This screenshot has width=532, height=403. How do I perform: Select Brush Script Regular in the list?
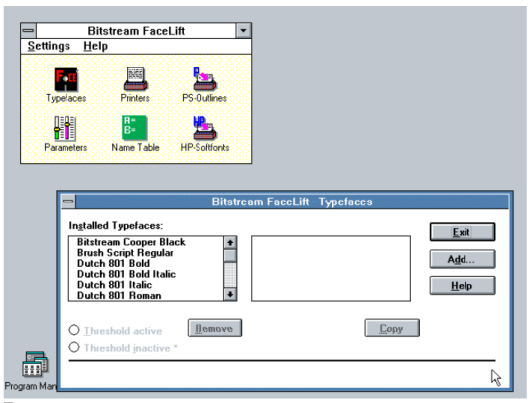click(146, 253)
